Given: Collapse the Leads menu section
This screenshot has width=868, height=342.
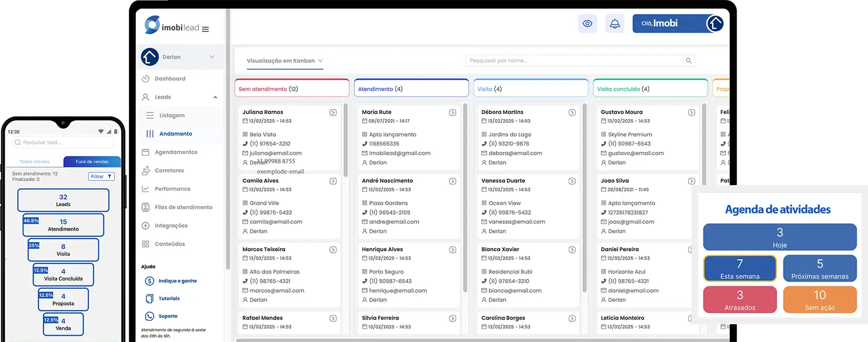Looking at the screenshot, I should tap(215, 98).
